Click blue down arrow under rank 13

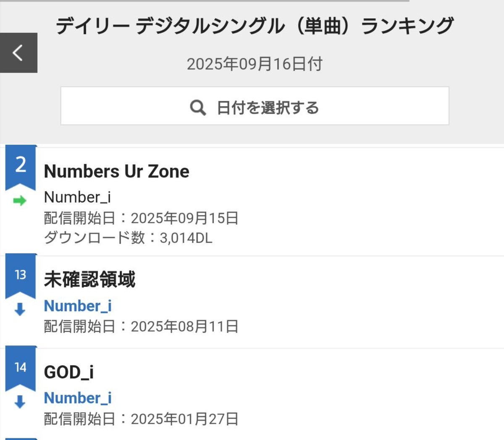[20, 309]
